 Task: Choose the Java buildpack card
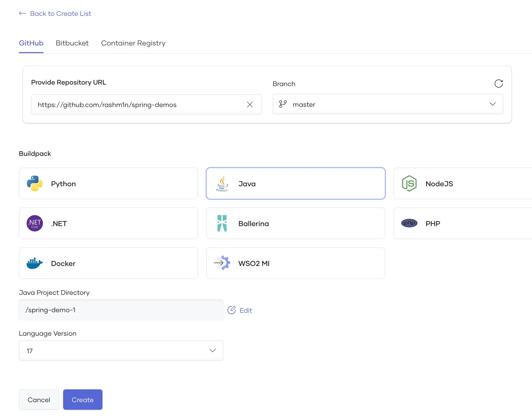tap(296, 183)
